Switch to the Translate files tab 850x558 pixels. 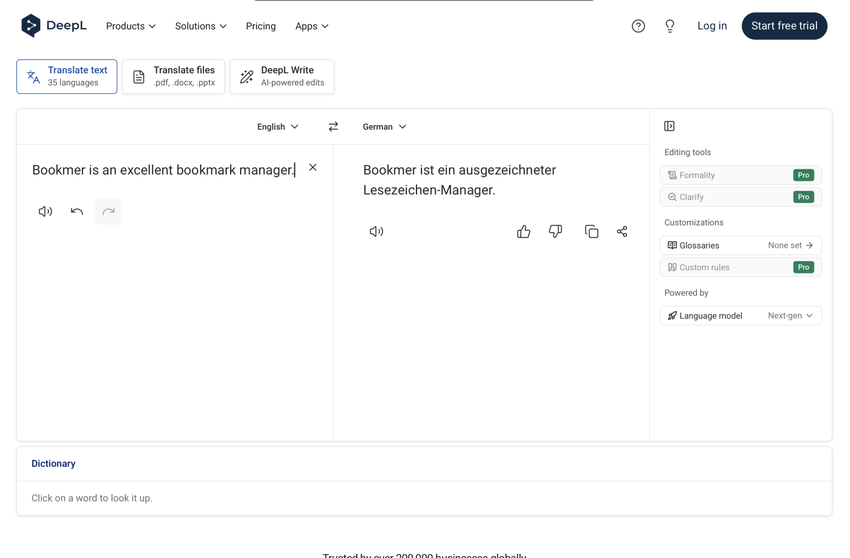click(x=174, y=76)
